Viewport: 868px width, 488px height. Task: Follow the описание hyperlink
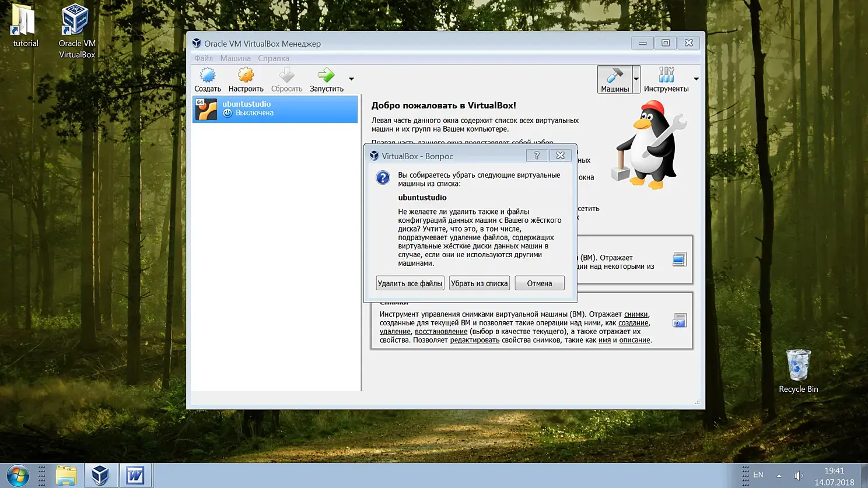635,340
